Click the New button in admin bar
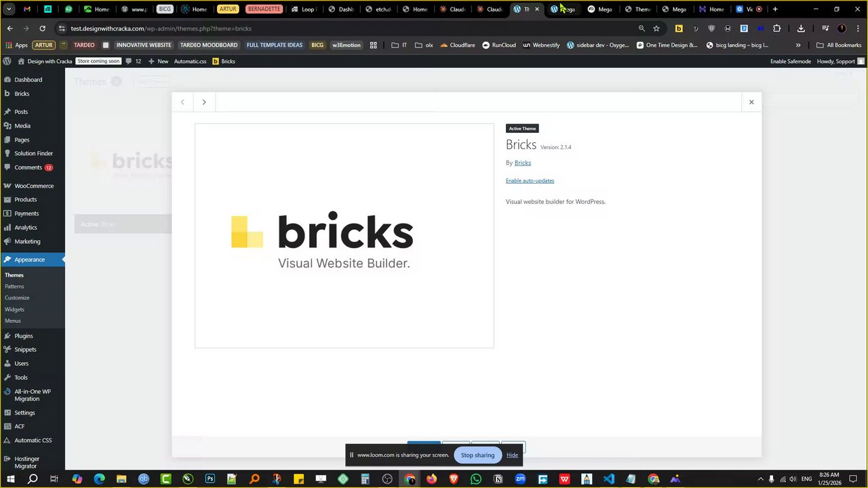Screen dimensions: 868x488 tap(158, 61)
